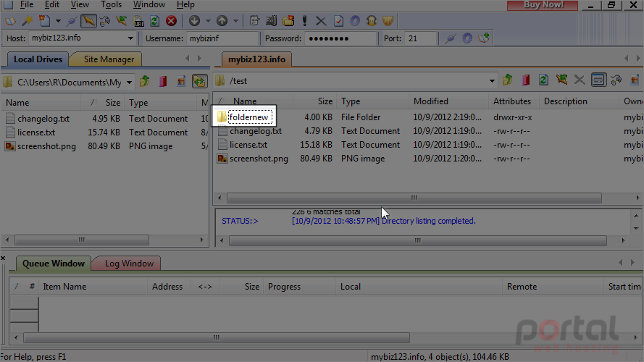This screenshot has width=644, height=362.
Task: Click the Username input field
Action: coord(222,38)
